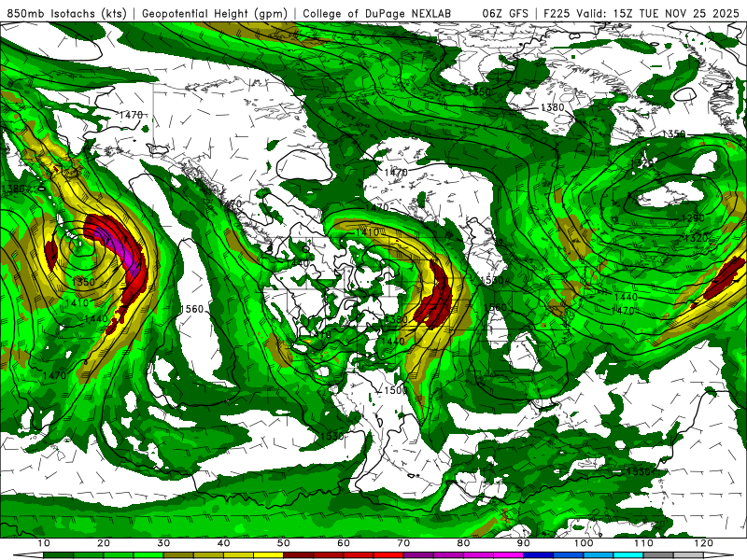Click the '10' label on the color scale
The image size is (747, 560).
(x=43, y=543)
